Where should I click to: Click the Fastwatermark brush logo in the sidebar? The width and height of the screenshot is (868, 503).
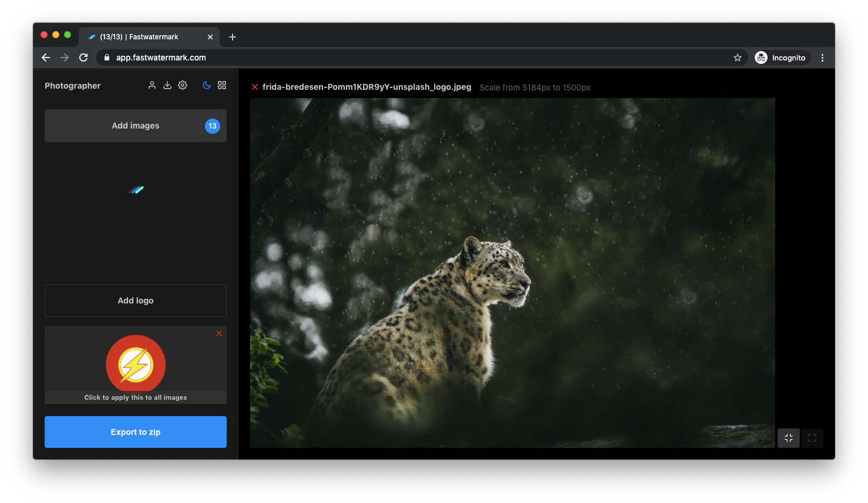pyautogui.click(x=135, y=190)
